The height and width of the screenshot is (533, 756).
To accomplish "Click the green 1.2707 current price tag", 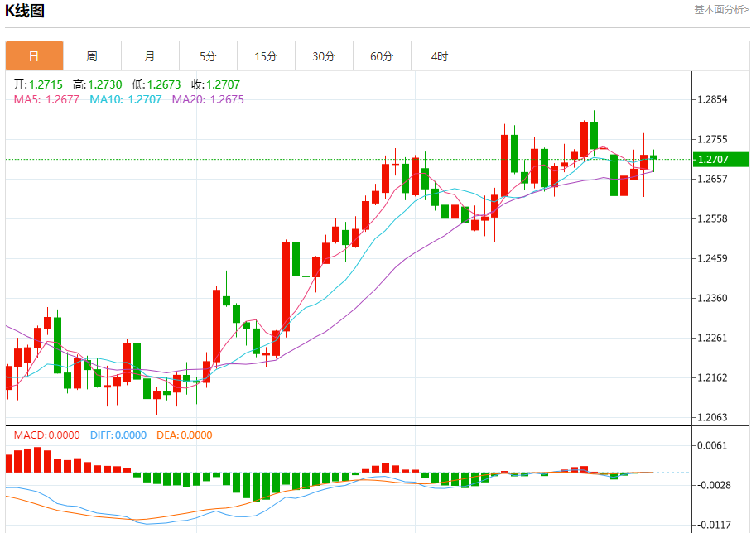I will [x=720, y=160].
